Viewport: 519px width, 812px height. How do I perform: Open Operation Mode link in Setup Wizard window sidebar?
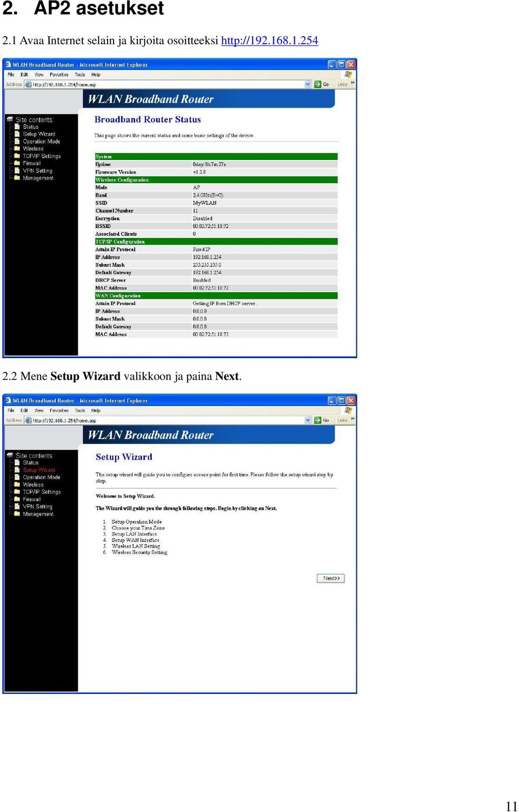click(42, 478)
